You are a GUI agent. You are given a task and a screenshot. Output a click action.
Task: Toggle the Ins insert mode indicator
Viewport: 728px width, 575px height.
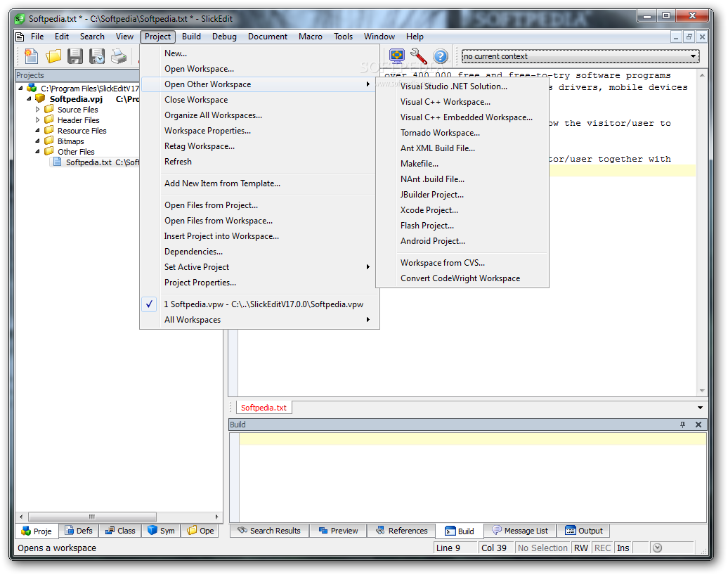point(623,548)
